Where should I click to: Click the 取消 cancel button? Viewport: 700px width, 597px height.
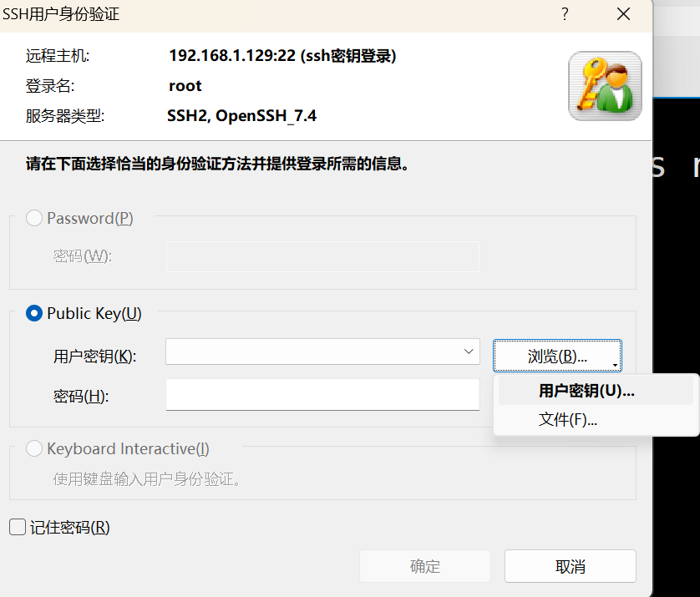point(570,566)
